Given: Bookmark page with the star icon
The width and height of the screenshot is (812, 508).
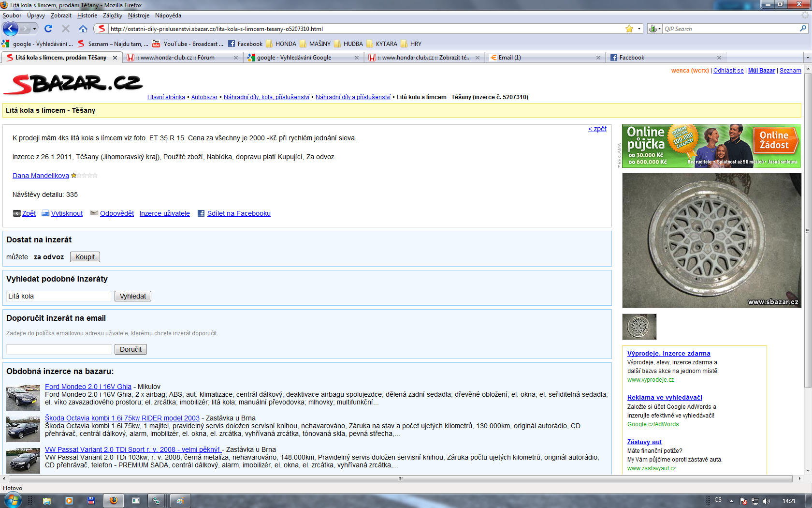Looking at the screenshot, I should pos(629,29).
